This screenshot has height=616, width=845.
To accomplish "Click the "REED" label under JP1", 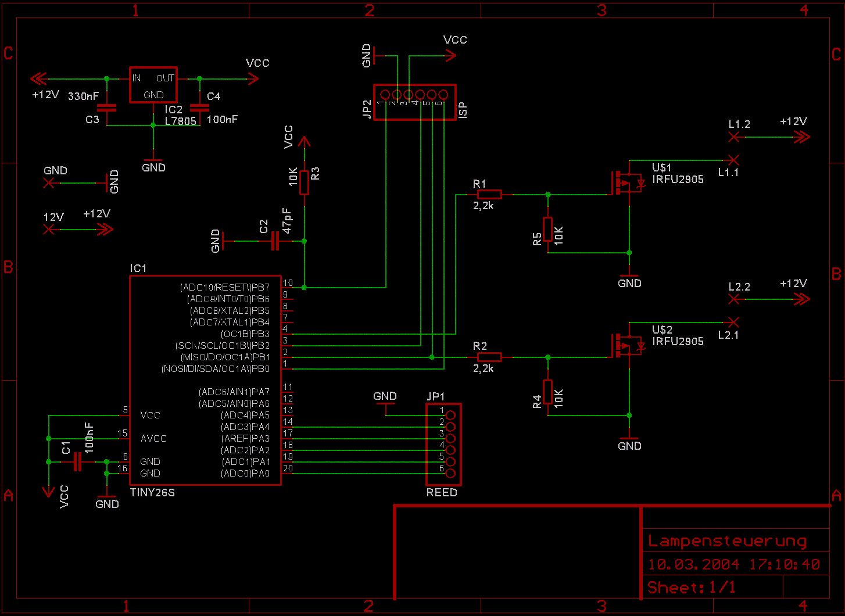I will tap(442, 493).
